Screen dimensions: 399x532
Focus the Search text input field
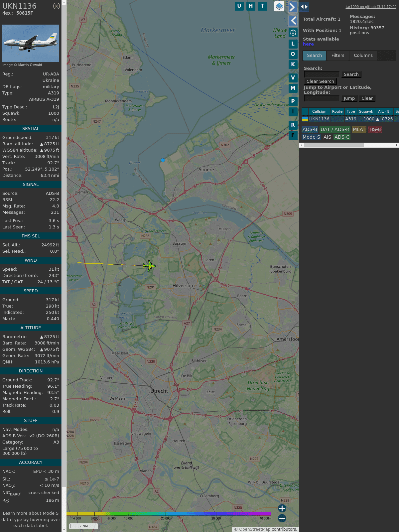[x=322, y=74]
